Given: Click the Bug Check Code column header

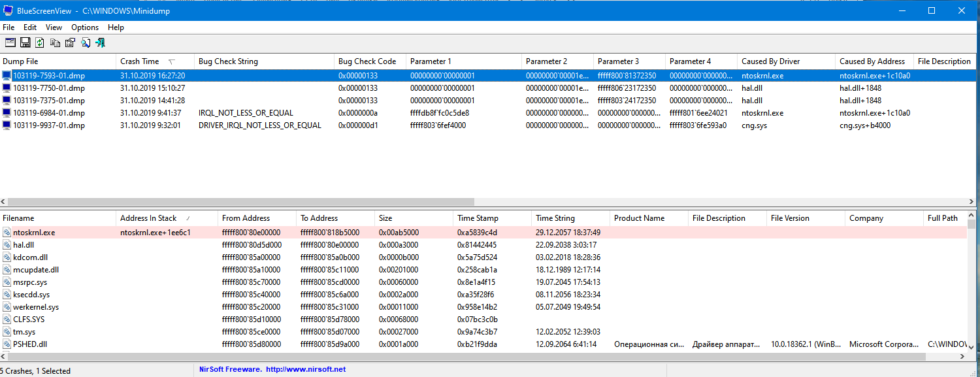Looking at the screenshot, I should [x=367, y=61].
